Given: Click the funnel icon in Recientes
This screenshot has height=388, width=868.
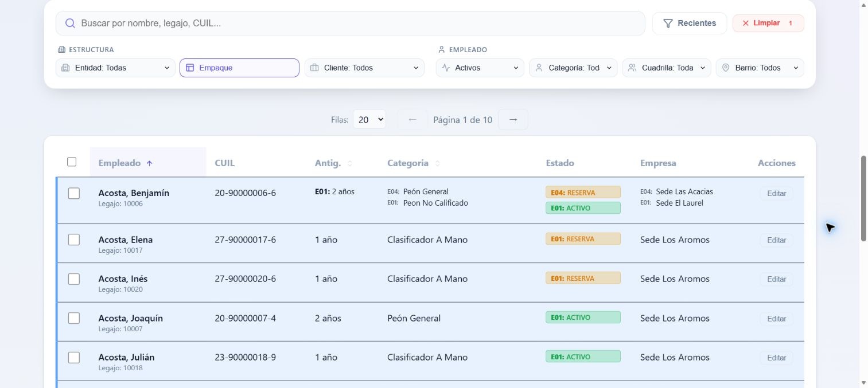Looking at the screenshot, I should point(668,23).
